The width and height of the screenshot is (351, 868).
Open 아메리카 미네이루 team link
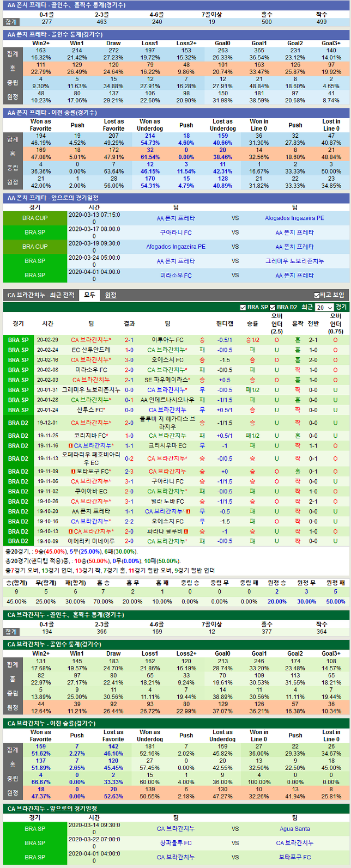coord(91,541)
